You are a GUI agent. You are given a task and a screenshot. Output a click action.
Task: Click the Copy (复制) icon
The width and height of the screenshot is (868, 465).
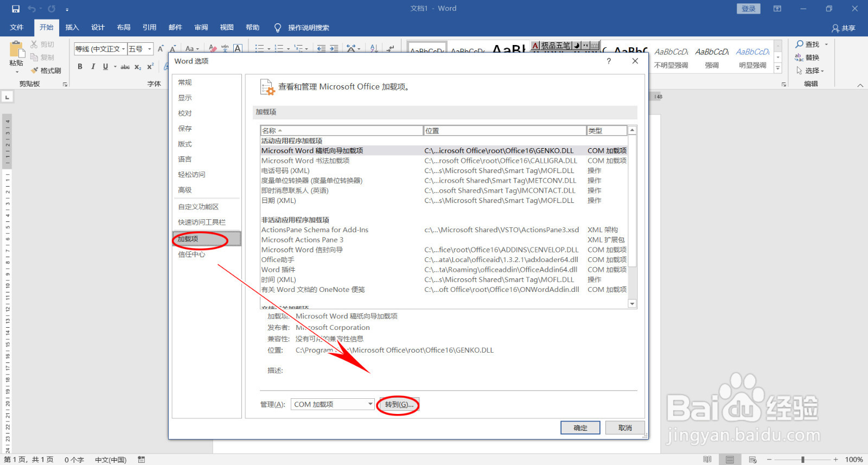pyautogui.click(x=34, y=57)
